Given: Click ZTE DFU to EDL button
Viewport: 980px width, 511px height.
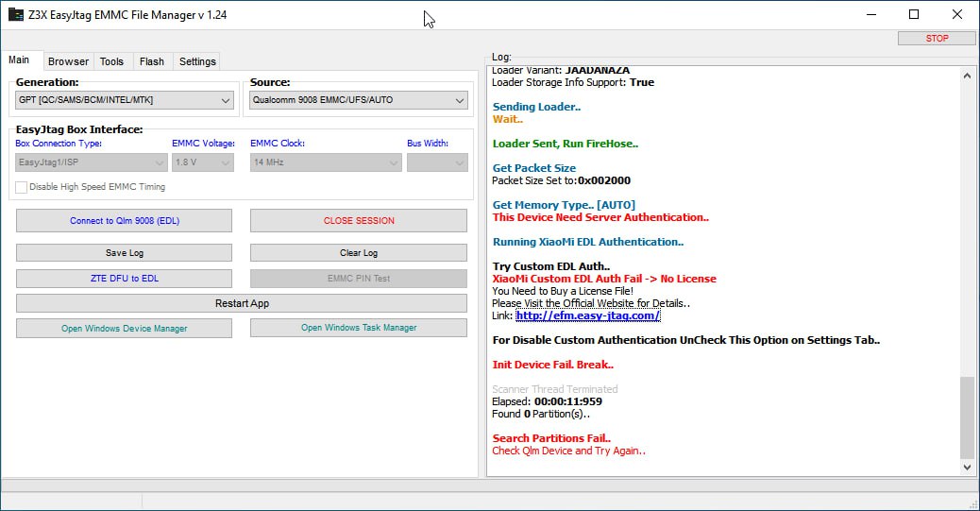Looking at the screenshot, I should click(x=125, y=279).
